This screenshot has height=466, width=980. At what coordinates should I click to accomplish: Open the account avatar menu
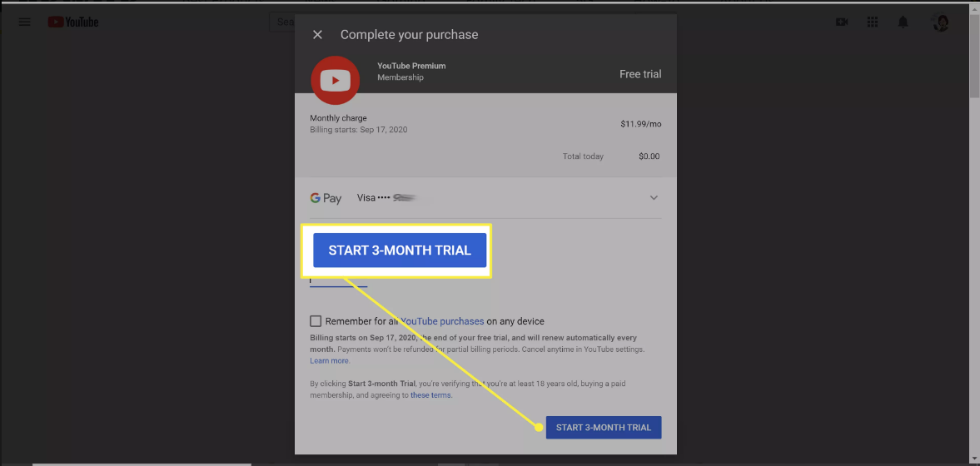coord(941,22)
